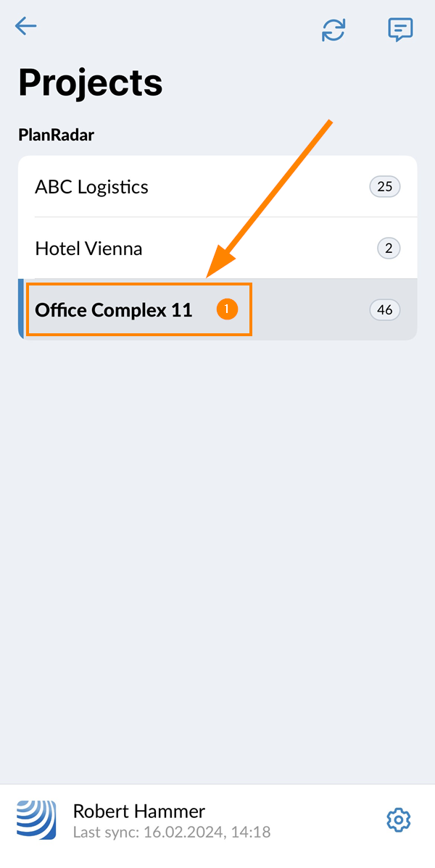Open the messages chat icon
Image resolution: width=435 pixels, height=868 pixels.
[400, 30]
